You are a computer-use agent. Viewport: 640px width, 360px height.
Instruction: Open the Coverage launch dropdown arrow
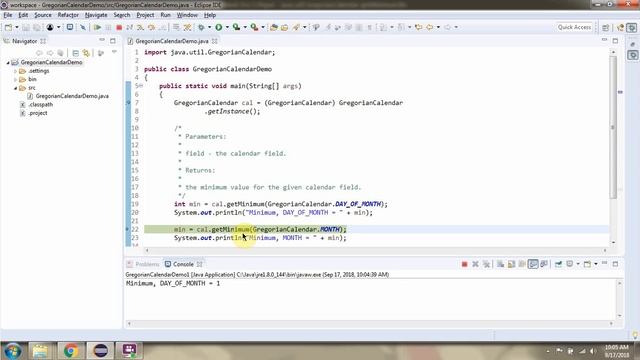tap(245, 27)
